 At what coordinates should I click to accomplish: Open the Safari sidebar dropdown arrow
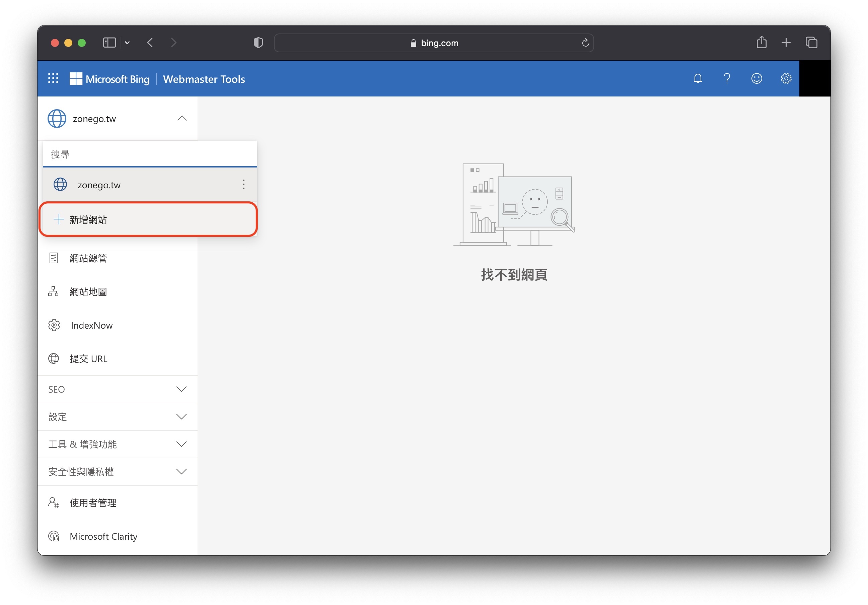point(127,43)
